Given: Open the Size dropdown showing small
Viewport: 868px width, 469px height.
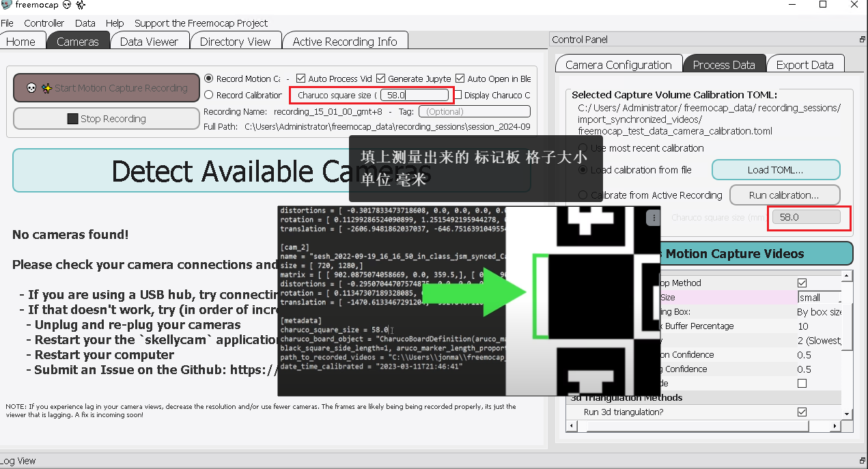Looking at the screenshot, I should [819, 298].
